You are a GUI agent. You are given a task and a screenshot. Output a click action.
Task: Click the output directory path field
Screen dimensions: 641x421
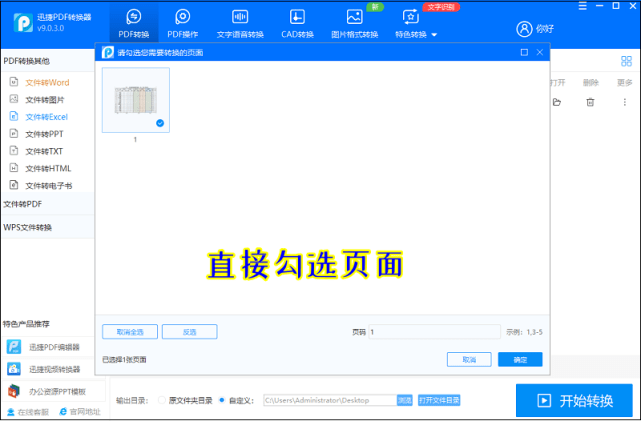pos(330,400)
